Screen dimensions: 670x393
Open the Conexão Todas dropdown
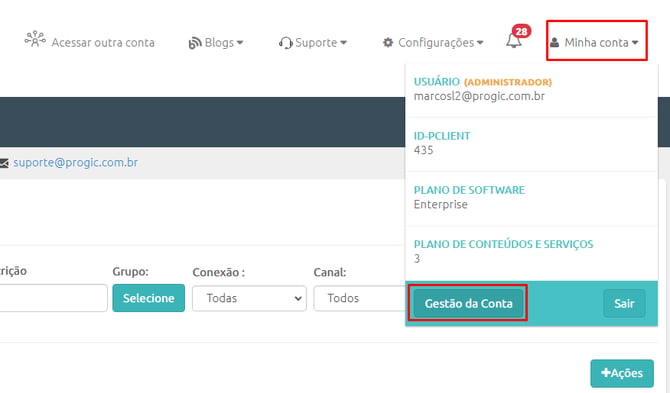coord(249,298)
